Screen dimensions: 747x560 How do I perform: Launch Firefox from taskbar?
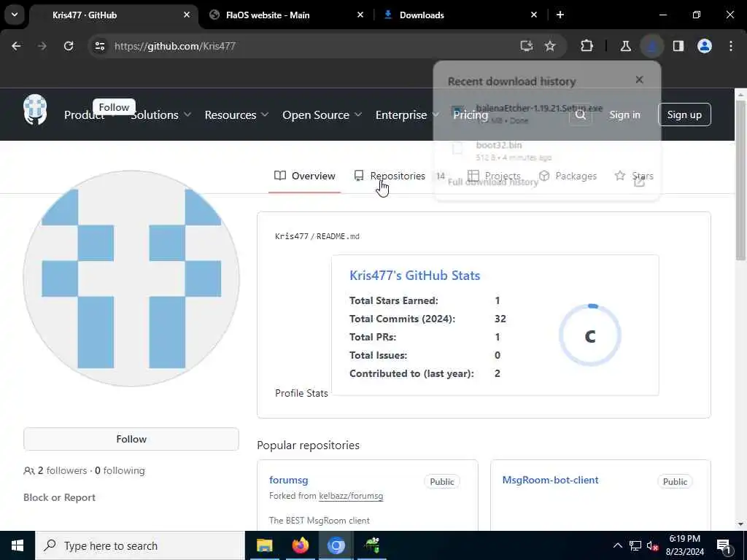point(300,545)
